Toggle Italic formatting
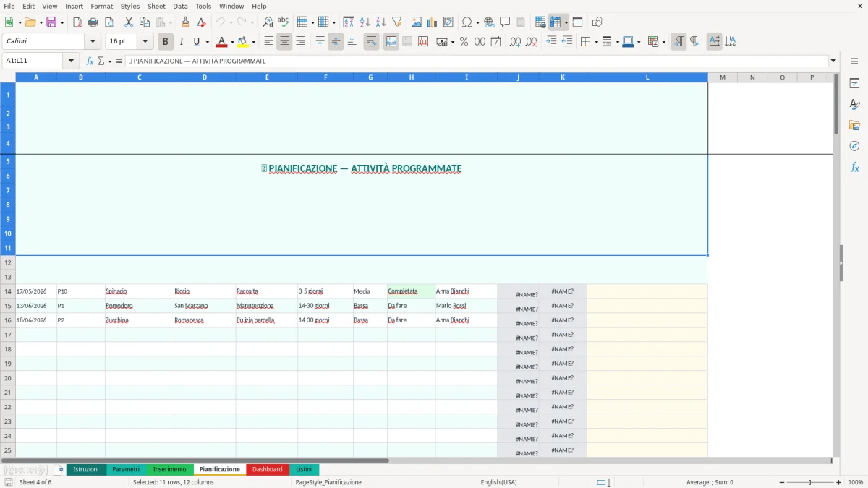Image resolution: width=868 pixels, height=488 pixels. point(181,42)
